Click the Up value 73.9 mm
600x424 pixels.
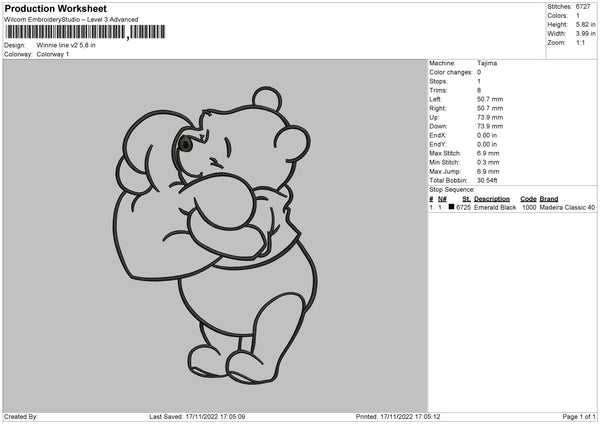(x=490, y=117)
